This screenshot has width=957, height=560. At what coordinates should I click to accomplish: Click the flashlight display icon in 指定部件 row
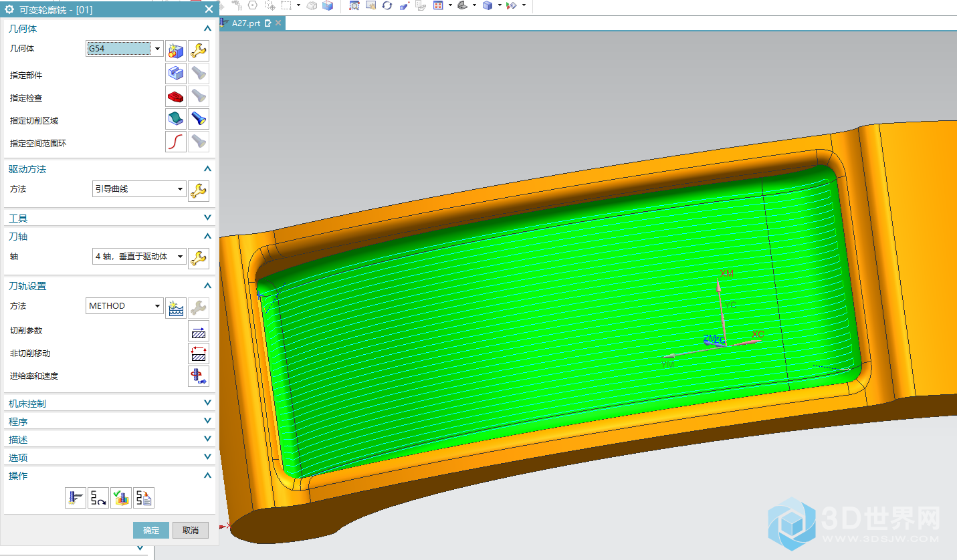tap(199, 74)
